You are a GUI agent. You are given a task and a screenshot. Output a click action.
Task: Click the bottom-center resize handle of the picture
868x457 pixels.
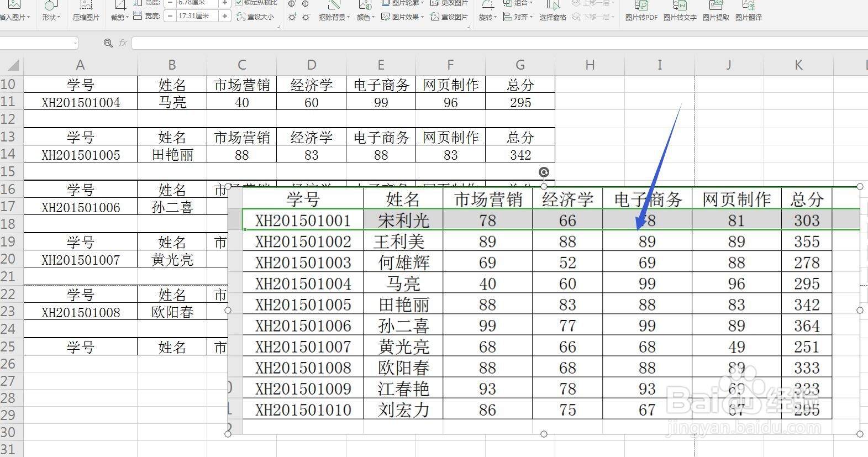coord(544,434)
